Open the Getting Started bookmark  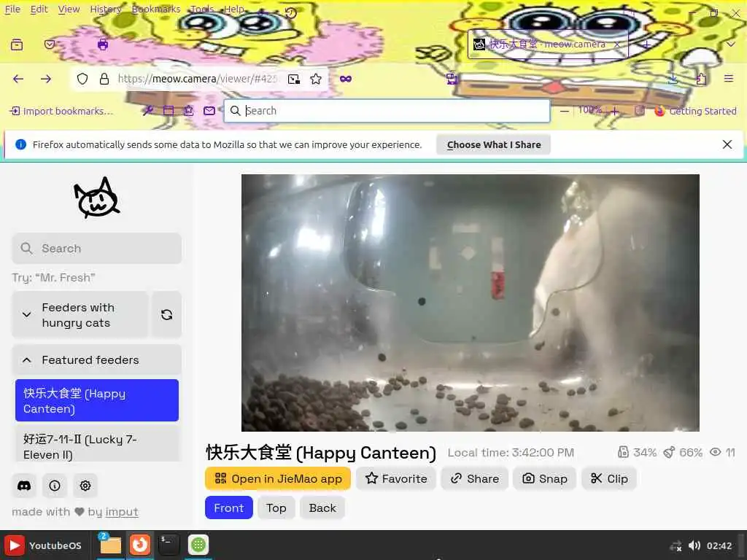(695, 111)
